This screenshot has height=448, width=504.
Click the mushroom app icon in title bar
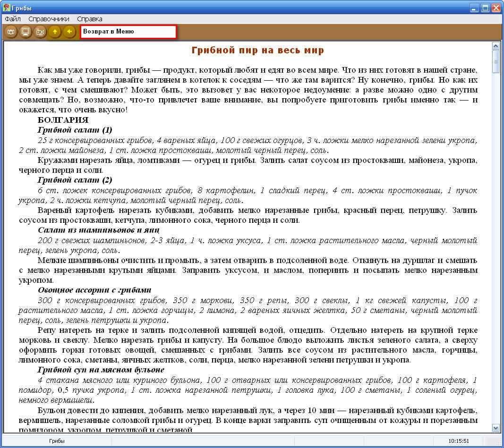(x=6, y=8)
